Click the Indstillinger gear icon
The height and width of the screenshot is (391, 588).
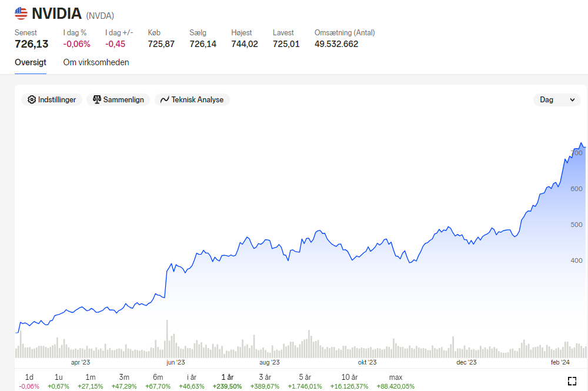[x=32, y=100]
